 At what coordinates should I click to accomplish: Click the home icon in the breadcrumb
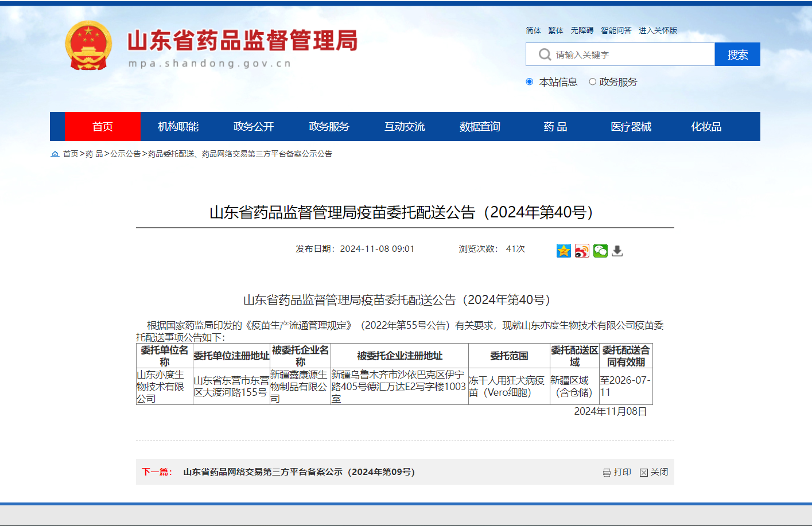55,154
